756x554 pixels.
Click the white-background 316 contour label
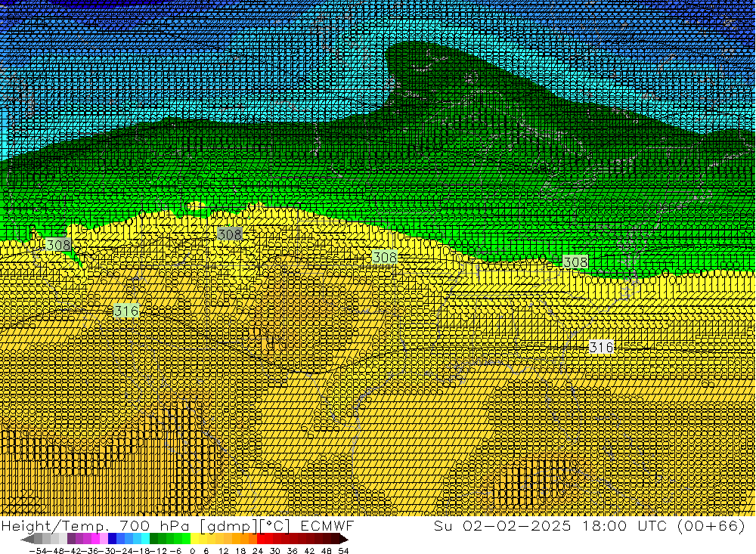tap(601, 347)
